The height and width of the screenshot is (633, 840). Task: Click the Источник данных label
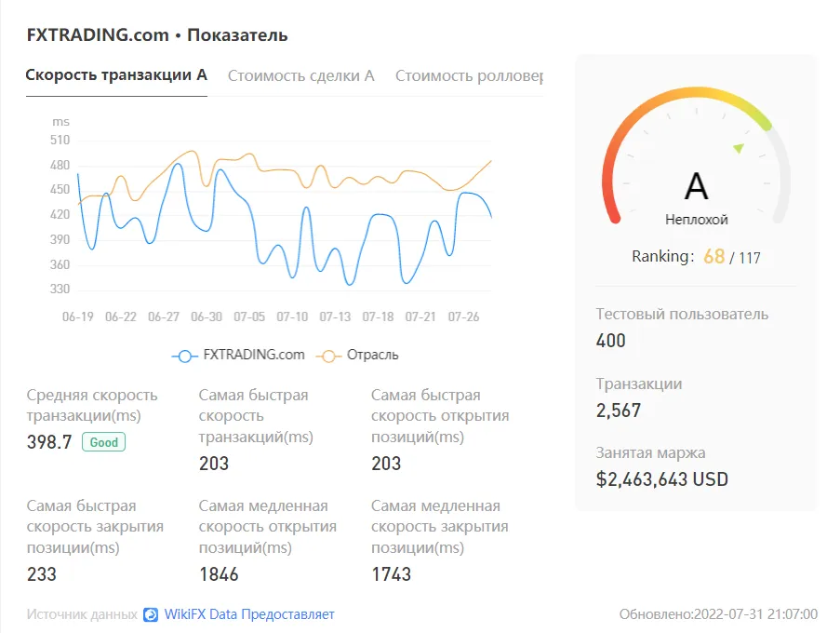pos(82,614)
